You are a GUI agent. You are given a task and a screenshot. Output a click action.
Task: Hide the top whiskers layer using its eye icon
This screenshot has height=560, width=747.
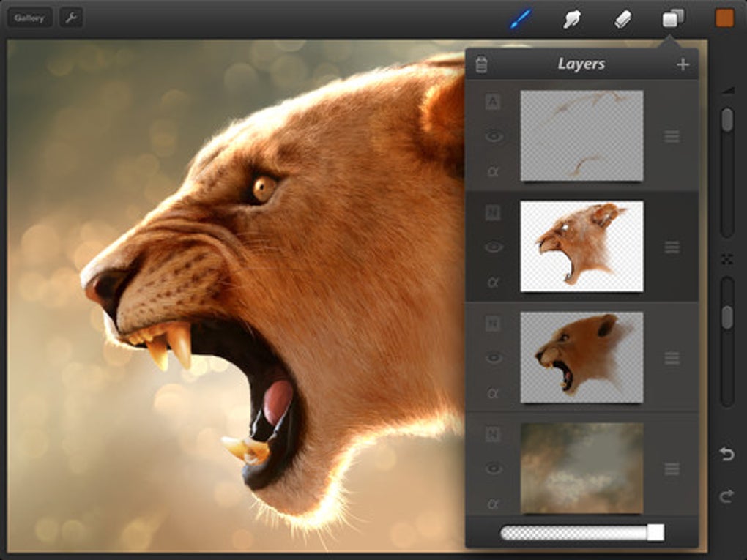[x=494, y=136]
